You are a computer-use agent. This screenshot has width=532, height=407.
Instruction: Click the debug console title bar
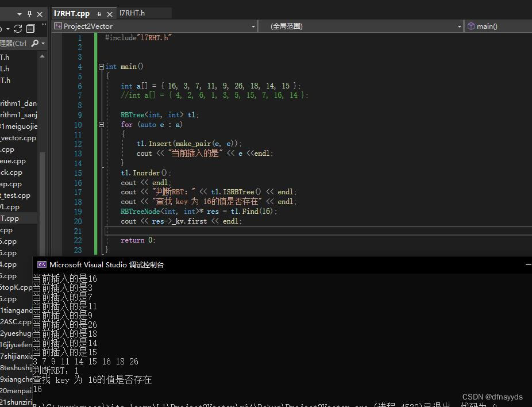pos(282,265)
